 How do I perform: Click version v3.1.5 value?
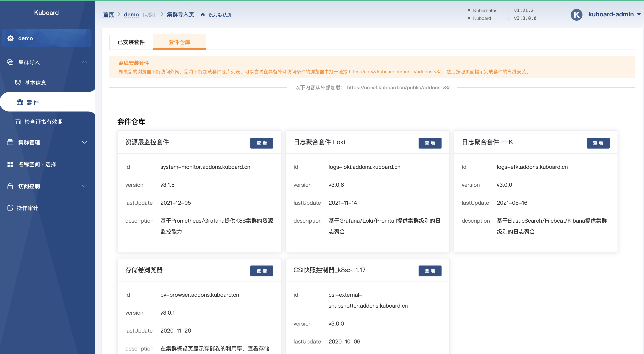(167, 185)
